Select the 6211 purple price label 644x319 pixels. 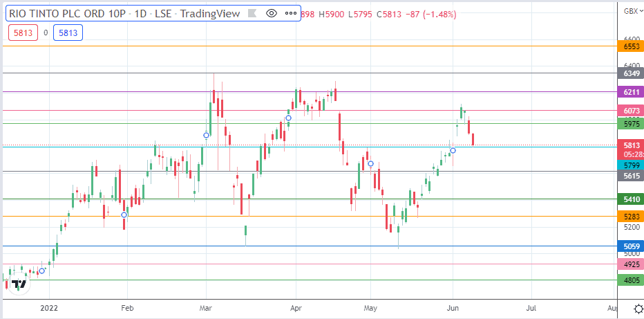pos(630,92)
